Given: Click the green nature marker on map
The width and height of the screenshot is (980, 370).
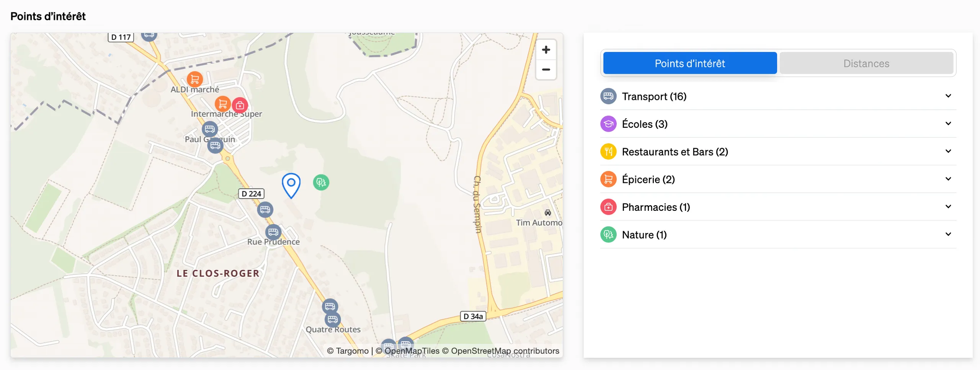Looking at the screenshot, I should 321,183.
